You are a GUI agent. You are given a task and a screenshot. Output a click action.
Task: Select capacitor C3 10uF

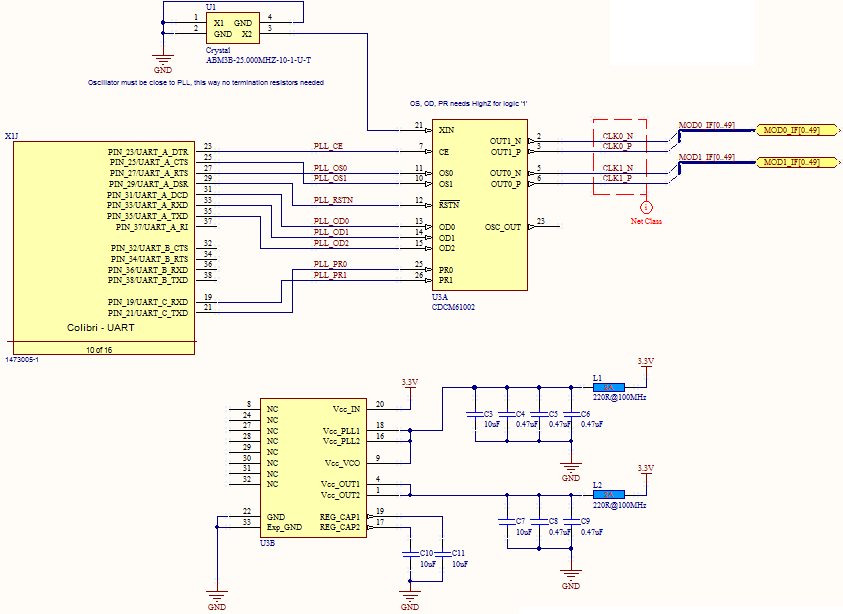(x=475, y=414)
